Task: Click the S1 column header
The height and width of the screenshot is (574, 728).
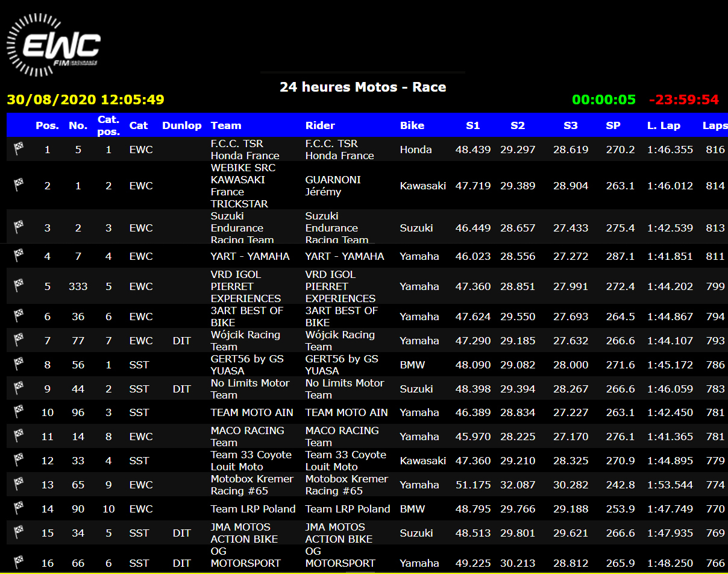Action: [x=473, y=125]
